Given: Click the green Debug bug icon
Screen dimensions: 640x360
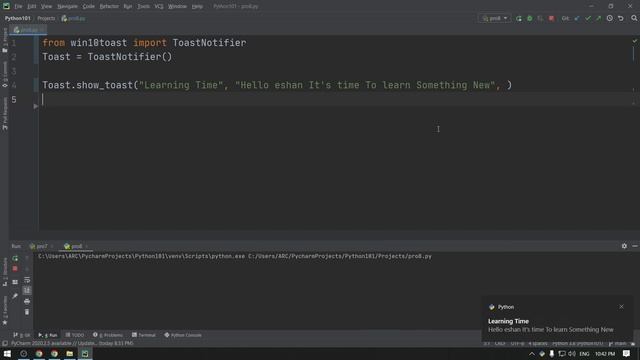Looking at the screenshot, I should coord(529,18).
